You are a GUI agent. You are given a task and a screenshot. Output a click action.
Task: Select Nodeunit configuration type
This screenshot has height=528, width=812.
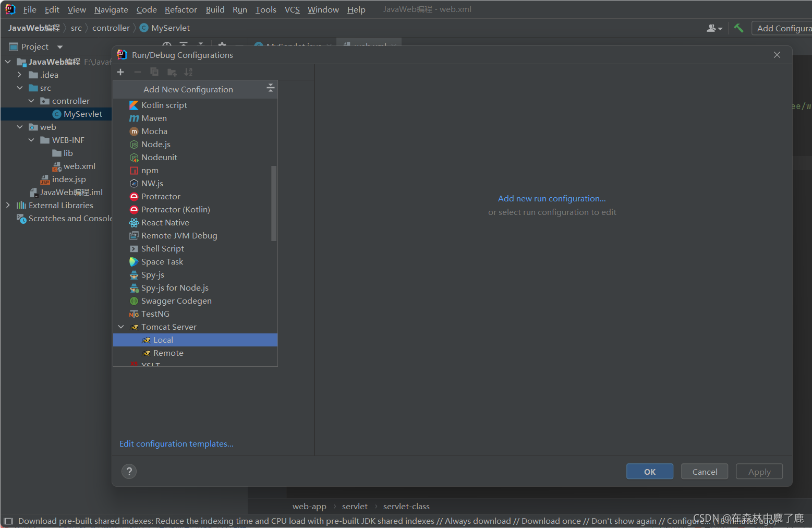point(195,158)
